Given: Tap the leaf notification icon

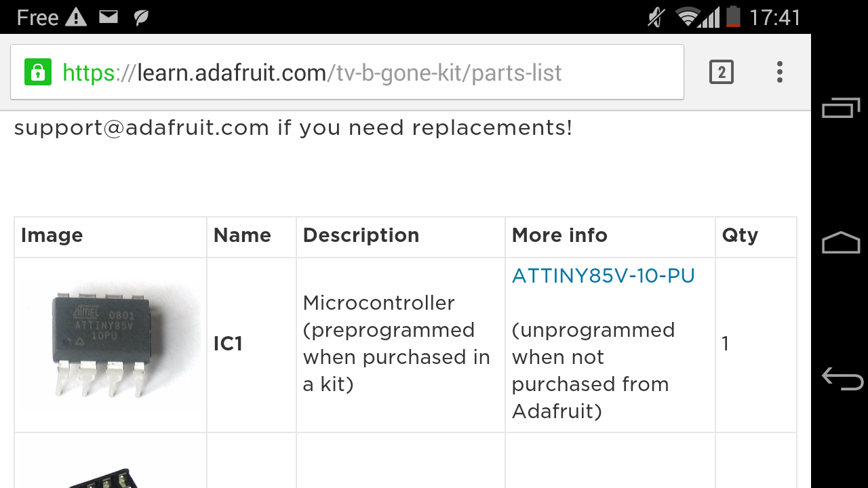Looking at the screenshot, I should point(141,17).
